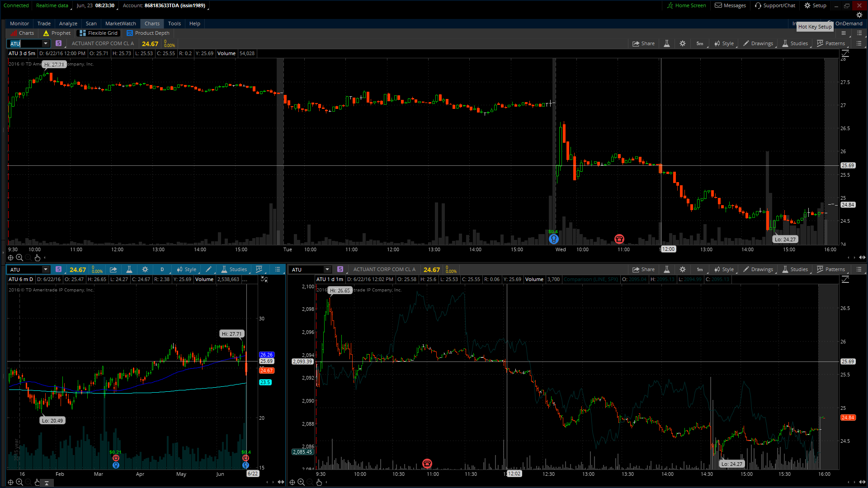Click the crosshair pan icon under top chart
Image resolution: width=868 pixels, height=488 pixels.
10,258
